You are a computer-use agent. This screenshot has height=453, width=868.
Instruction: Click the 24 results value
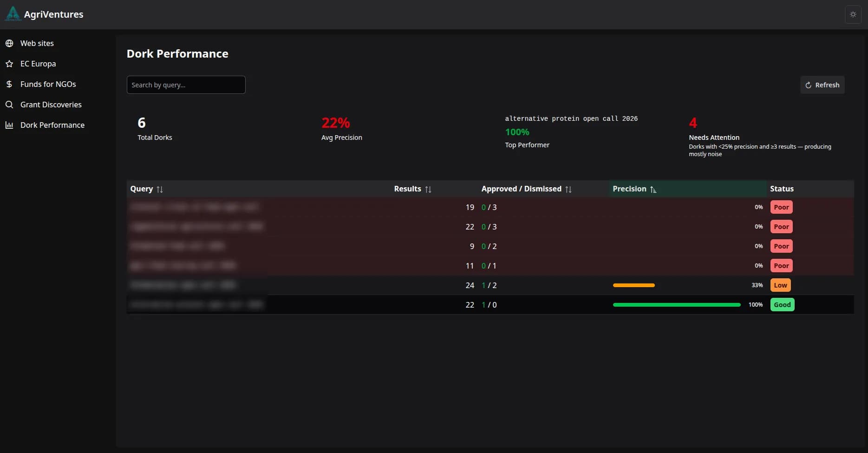point(470,285)
